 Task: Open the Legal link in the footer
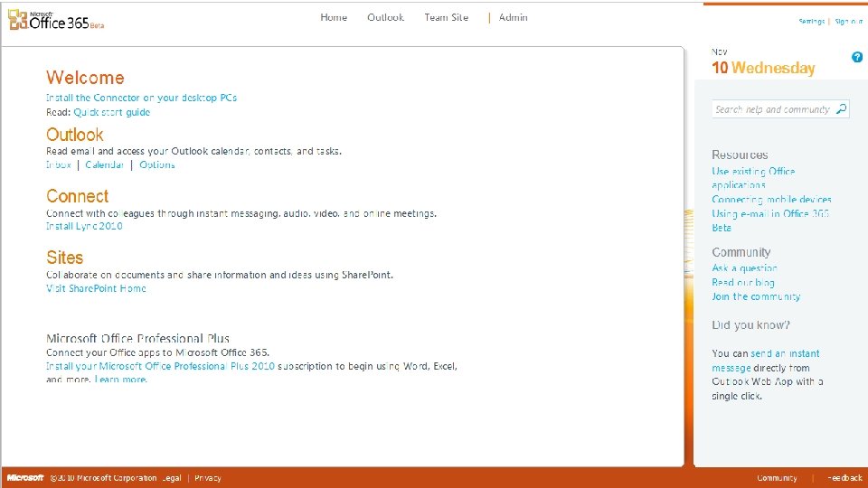(x=172, y=478)
